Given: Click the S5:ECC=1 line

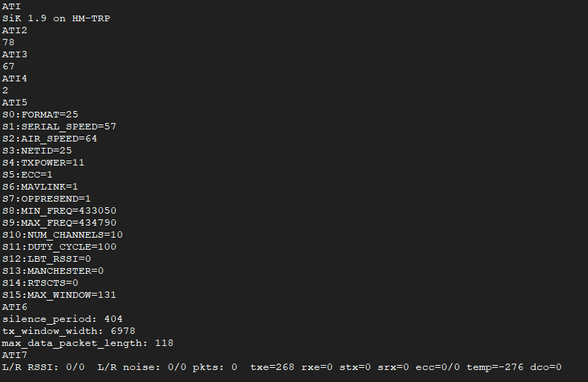Looking at the screenshot, I should [28, 175].
